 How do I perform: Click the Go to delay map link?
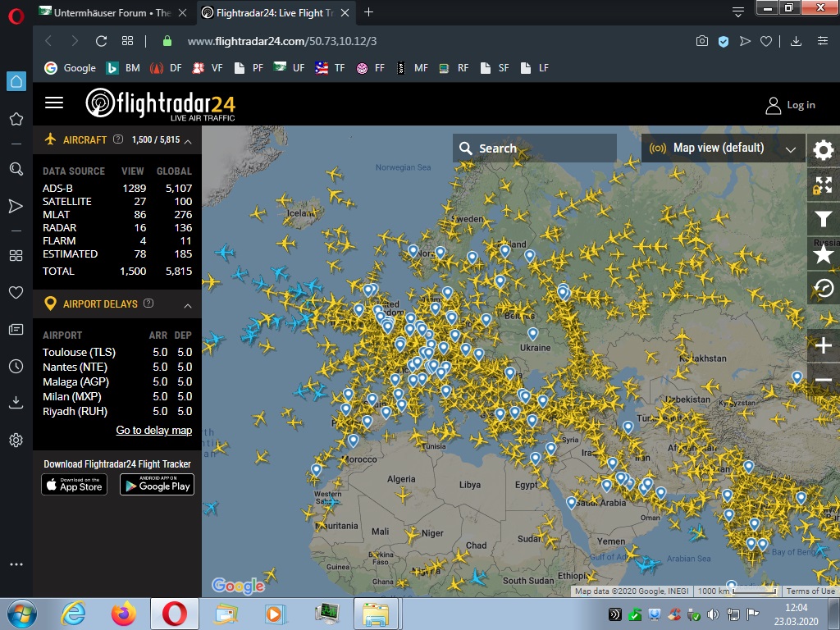tap(153, 431)
